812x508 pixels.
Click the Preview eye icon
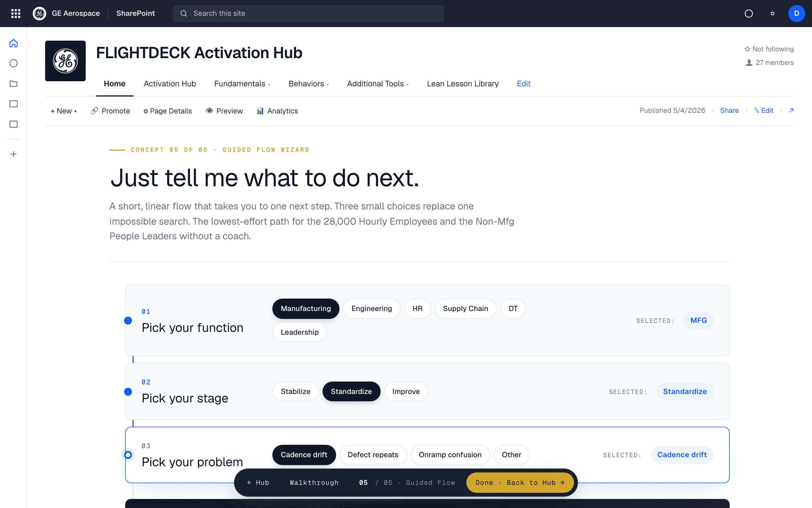[209, 111]
